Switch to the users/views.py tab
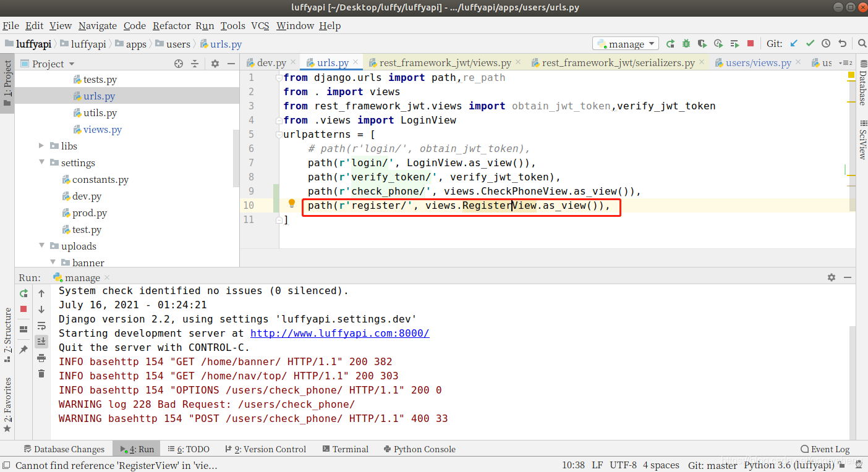This screenshot has height=472, width=868. click(759, 62)
